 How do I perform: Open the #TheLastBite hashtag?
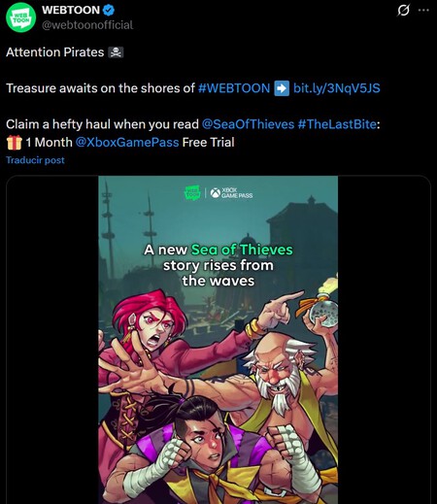pos(337,124)
